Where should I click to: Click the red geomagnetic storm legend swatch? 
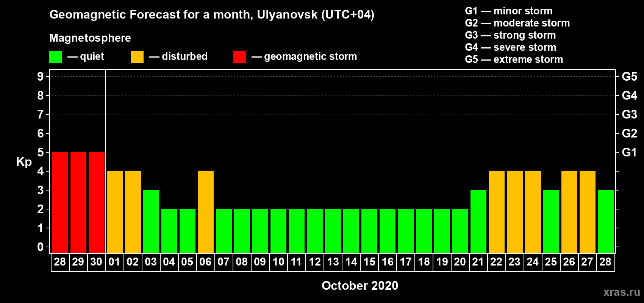coord(239,57)
